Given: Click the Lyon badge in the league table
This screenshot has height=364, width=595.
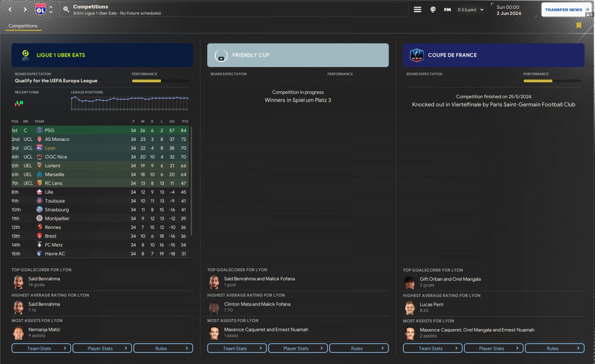Looking at the screenshot, I should tap(40, 148).
